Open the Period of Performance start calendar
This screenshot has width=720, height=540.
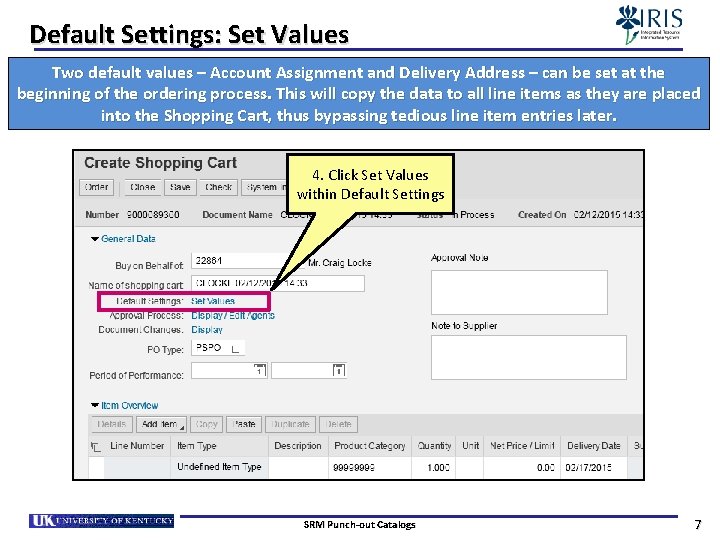(x=260, y=370)
